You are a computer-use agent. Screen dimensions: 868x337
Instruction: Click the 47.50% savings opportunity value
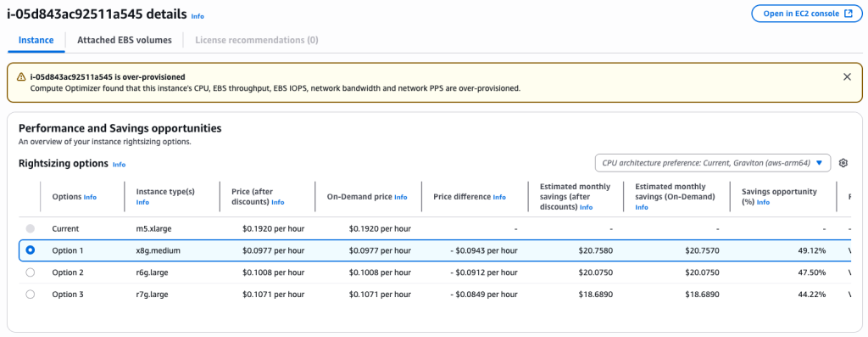coord(812,272)
